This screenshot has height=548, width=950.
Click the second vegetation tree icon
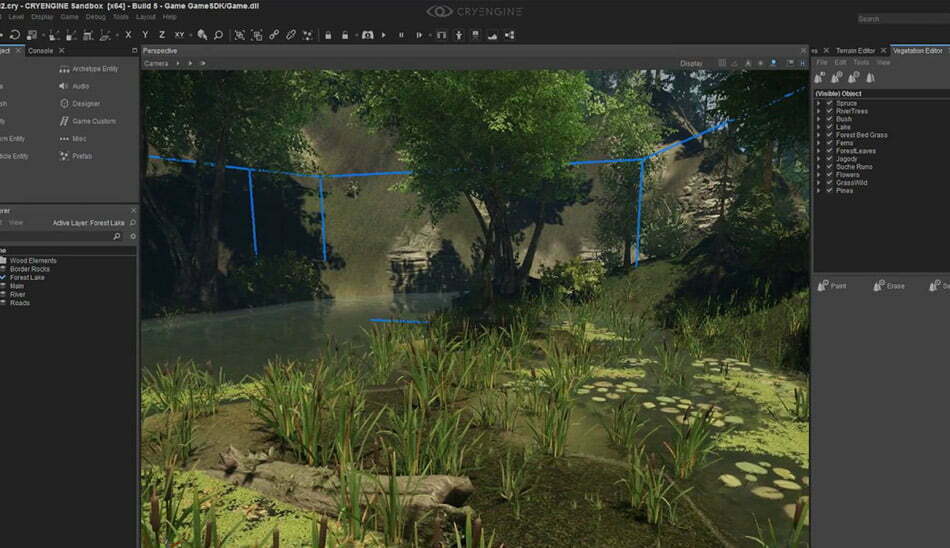pos(837,78)
